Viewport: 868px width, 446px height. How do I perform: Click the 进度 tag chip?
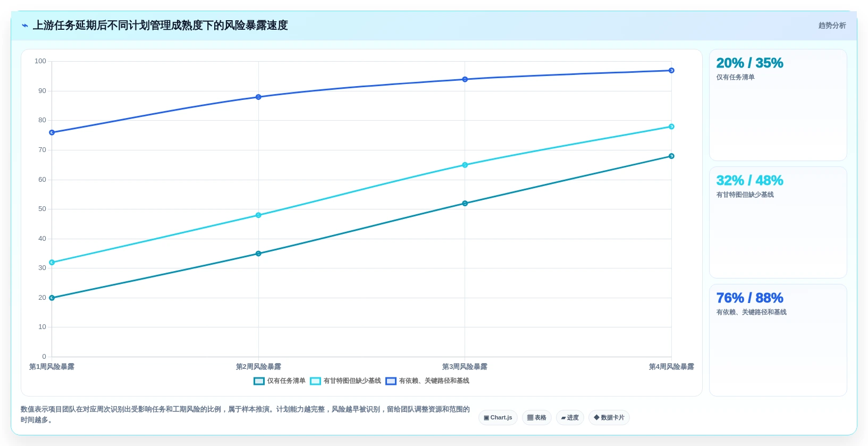pyautogui.click(x=570, y=418)
